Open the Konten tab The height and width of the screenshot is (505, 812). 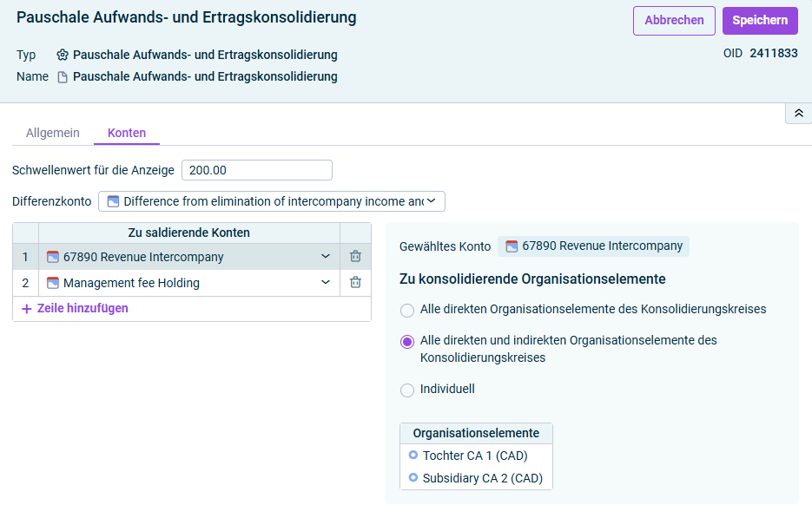pyautogui.click(x=127, y=133)
